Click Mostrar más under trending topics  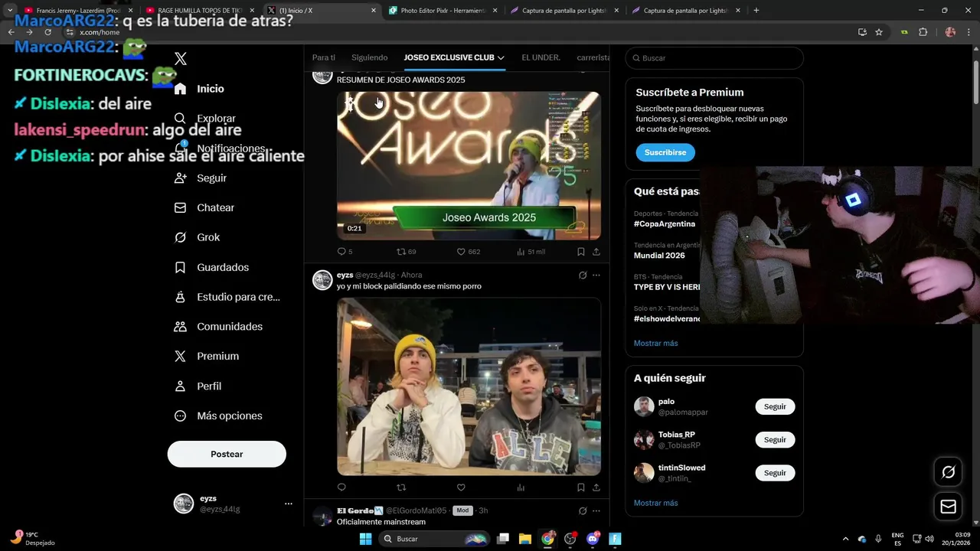655,343
